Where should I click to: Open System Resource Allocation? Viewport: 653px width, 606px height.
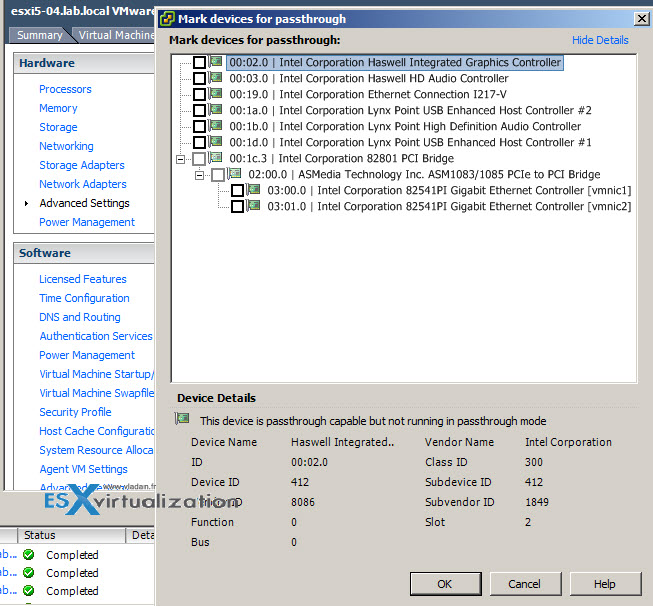(x=96, y=450)
